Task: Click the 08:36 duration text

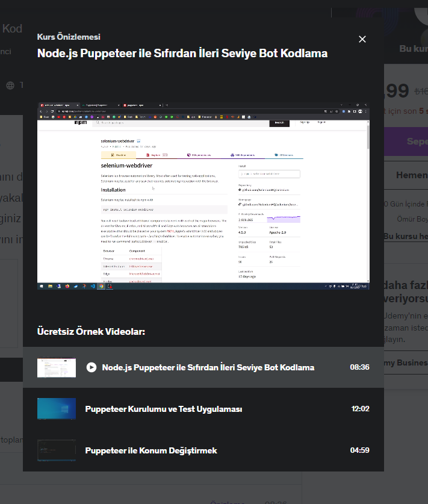Action: (x=359, y=367)
